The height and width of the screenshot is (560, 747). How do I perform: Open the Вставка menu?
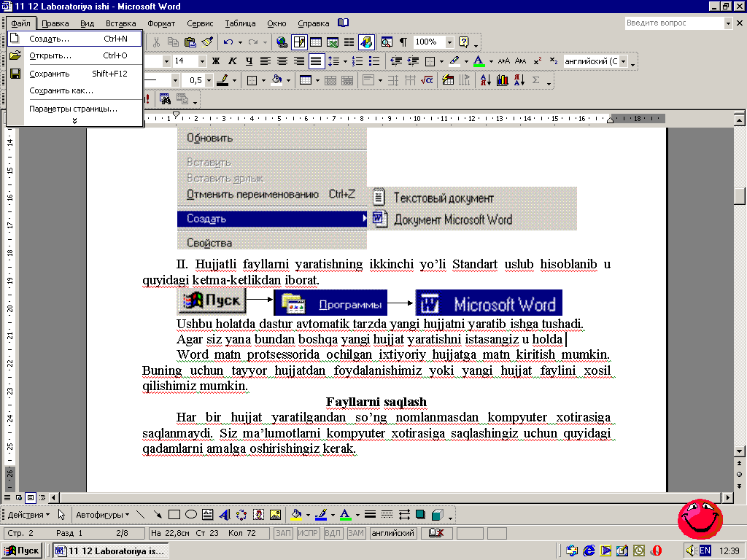[120, 23]
